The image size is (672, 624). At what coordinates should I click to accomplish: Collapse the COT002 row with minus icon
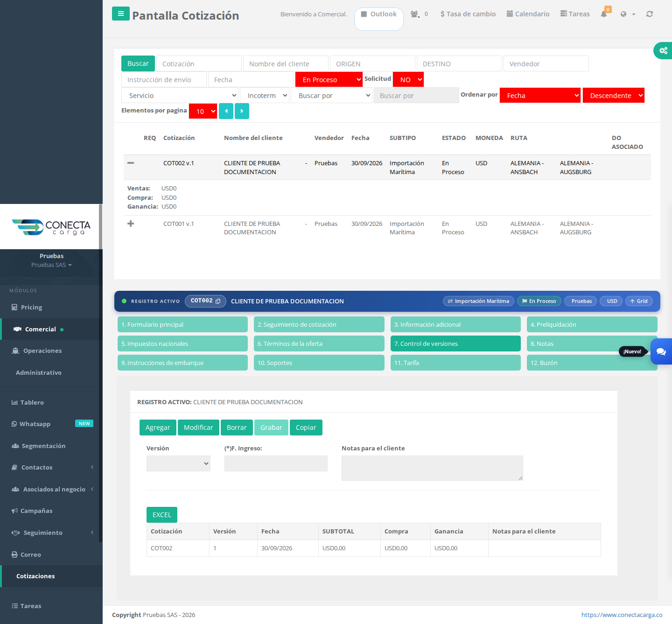tap(131, 163)
